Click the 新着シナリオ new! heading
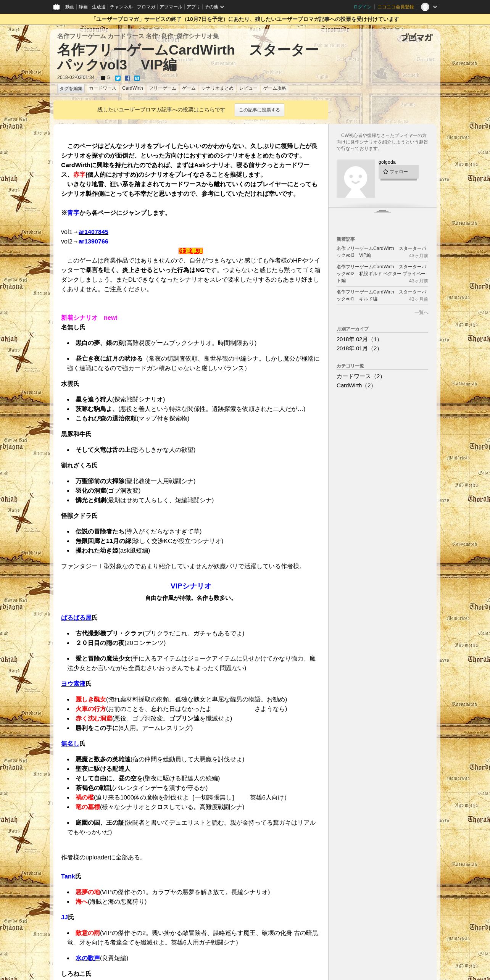490x980 pixels. 89,318
